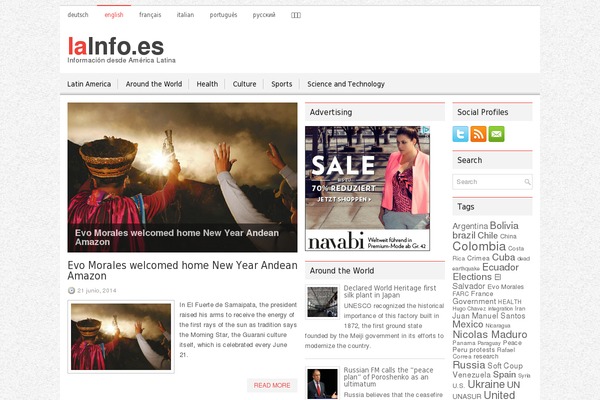Select the Ecuador tag
This screenshot has width=600, height=400.
click(500, 267)
